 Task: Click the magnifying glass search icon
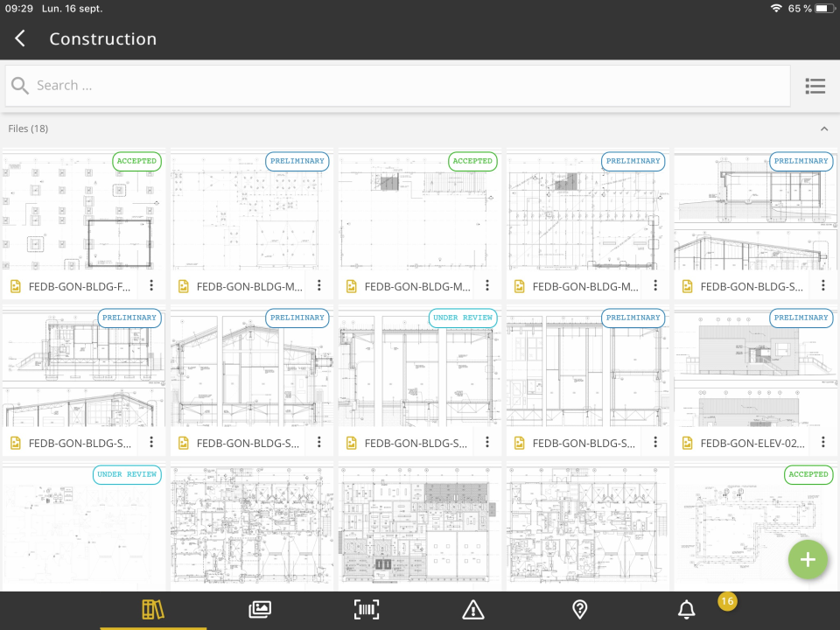pos(20,86)
